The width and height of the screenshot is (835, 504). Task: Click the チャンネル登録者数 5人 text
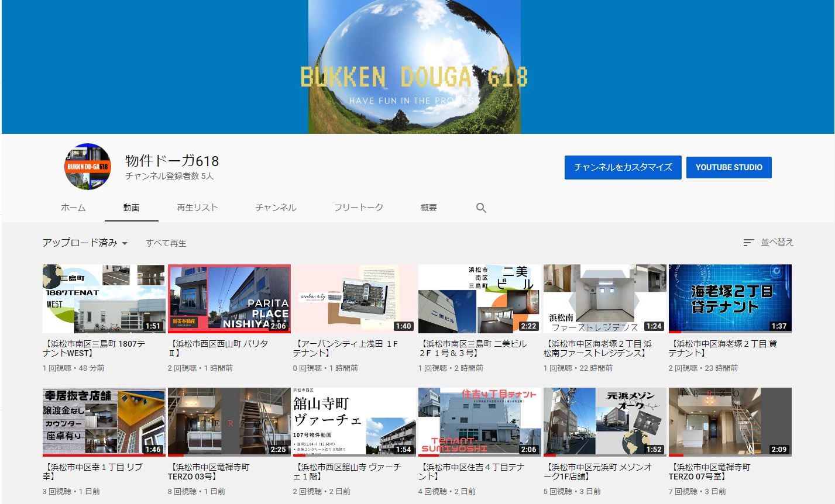click(x=170, y=176)
